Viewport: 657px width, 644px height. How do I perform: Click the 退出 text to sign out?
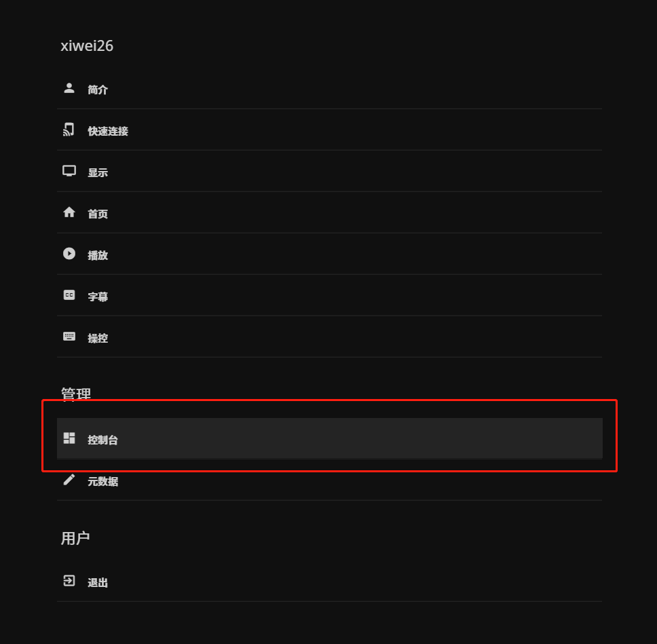pyautogui.click(x=98, y=582)
